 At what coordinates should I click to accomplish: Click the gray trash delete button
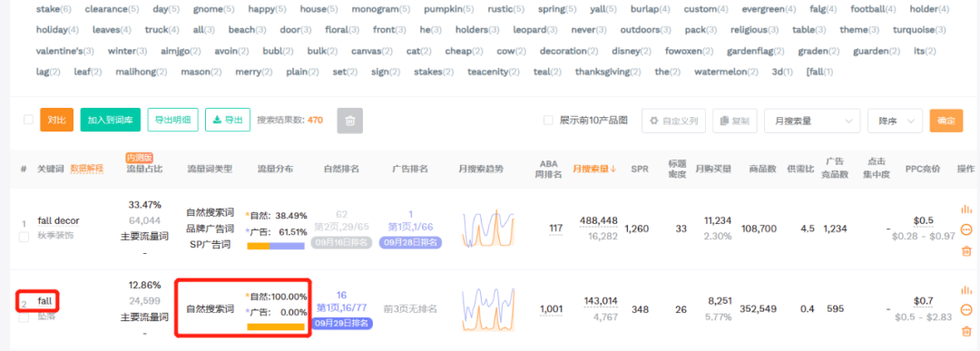[350, 121]
